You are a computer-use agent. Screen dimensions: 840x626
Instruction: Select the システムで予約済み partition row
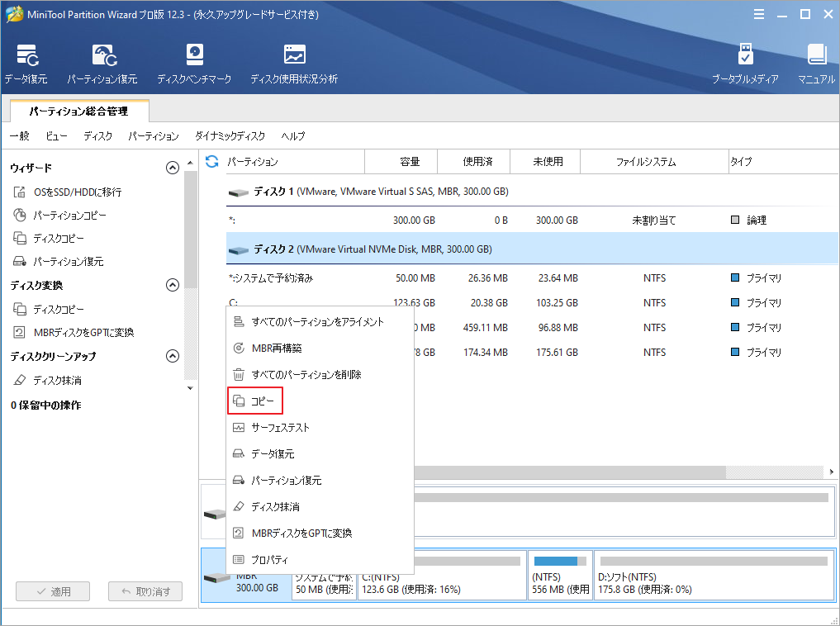click(531, 278)
